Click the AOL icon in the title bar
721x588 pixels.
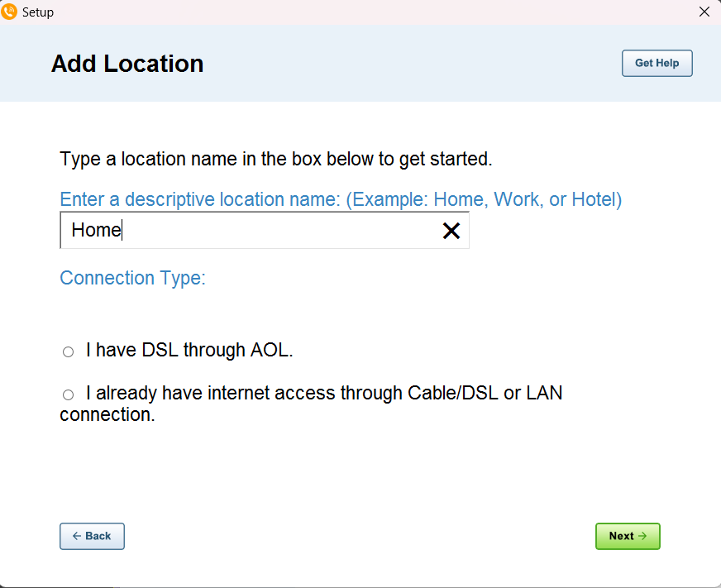(10, 12)
